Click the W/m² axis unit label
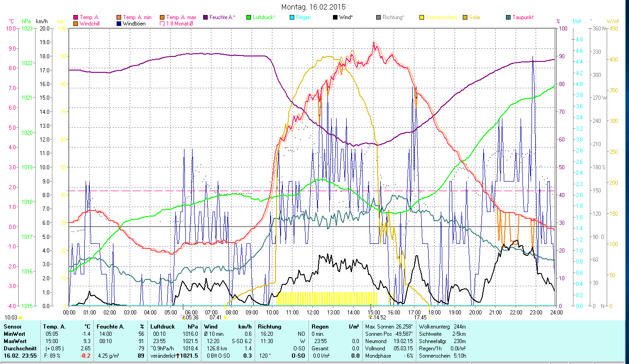The image size is (629, 364). (612, 21)
